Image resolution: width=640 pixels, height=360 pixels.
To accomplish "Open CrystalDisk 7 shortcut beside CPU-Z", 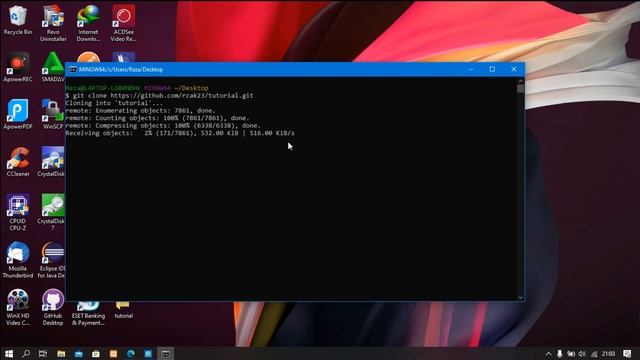I will (51, 212).
